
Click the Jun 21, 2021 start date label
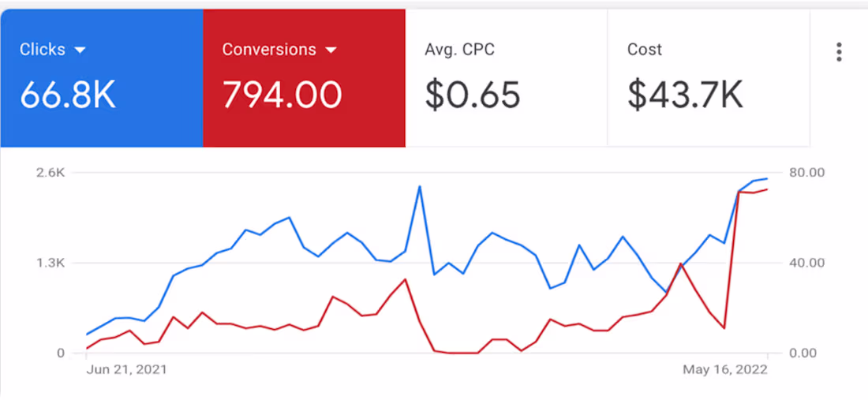pyautogui.click(x=127, y=369)
